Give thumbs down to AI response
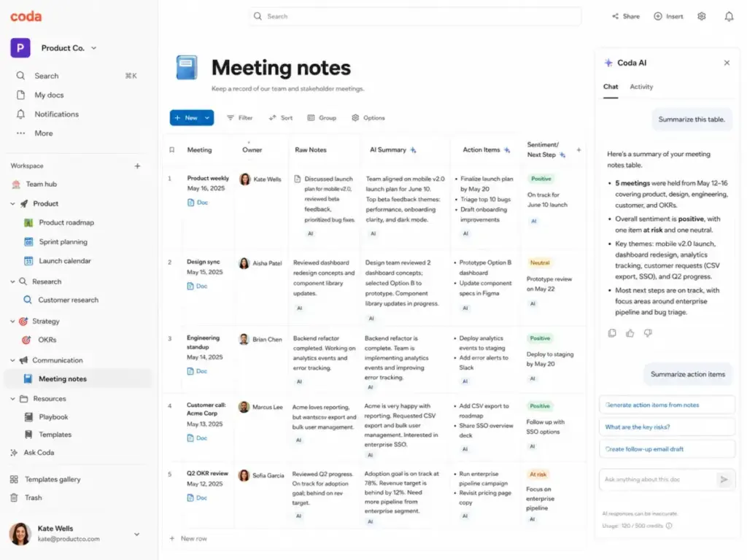The width and height of the screenshot is (747, 560). tap(648, 333)
